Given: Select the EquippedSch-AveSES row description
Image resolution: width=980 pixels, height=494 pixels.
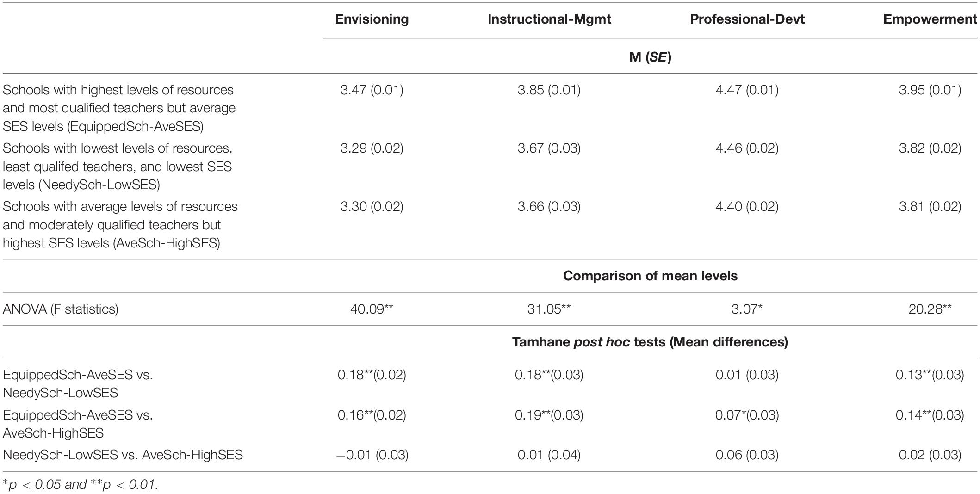Looking at the screenshot, I should 119,108.
